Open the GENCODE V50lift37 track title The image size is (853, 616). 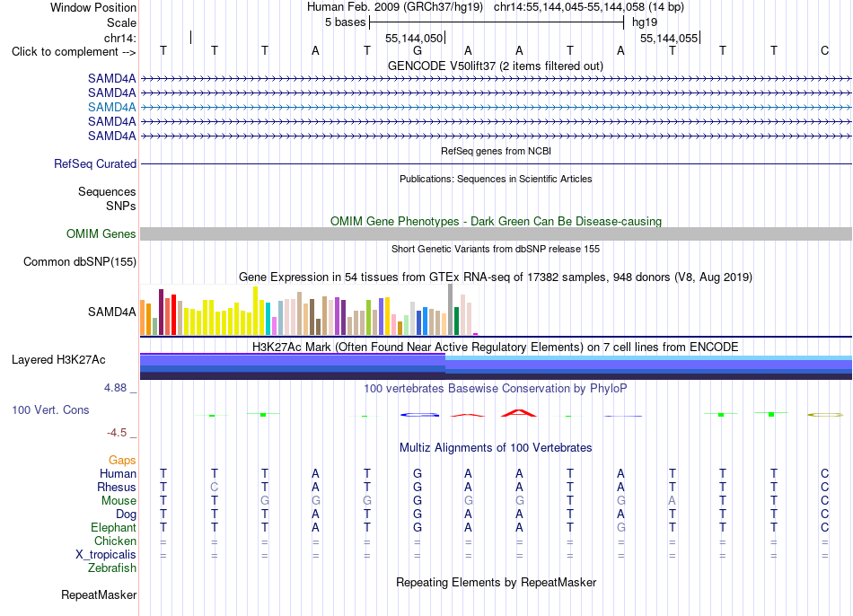pos(495,66)
